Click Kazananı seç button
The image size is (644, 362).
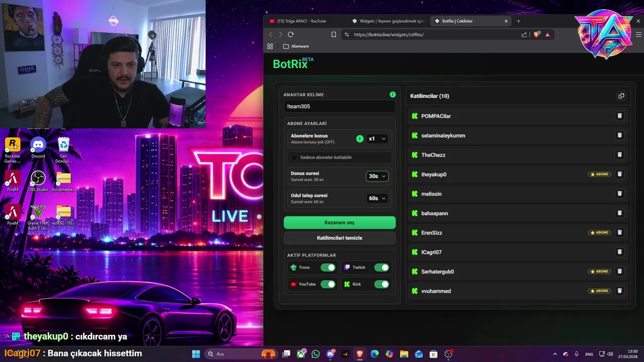pyautogui.click(x=340, y=222)
